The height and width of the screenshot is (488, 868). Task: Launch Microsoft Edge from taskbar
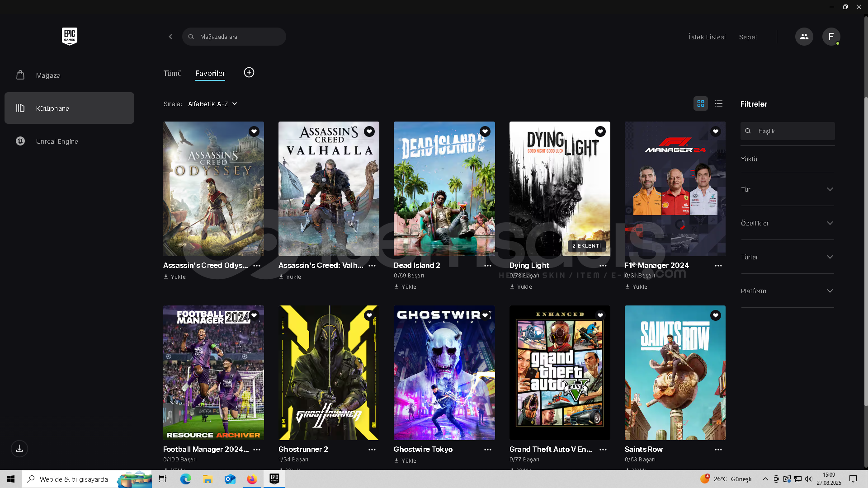[x=186, y=479]
